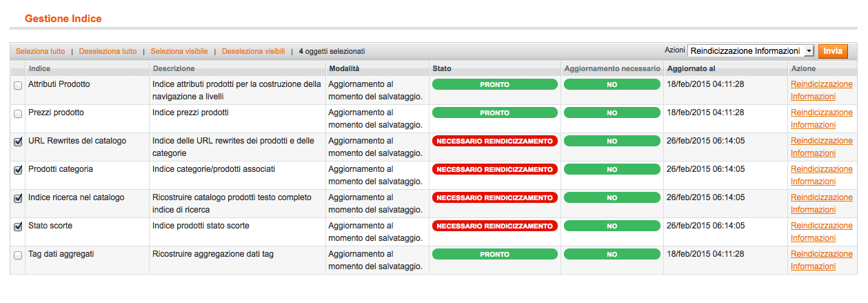Click the Indice column header

(x=39, y=69)
